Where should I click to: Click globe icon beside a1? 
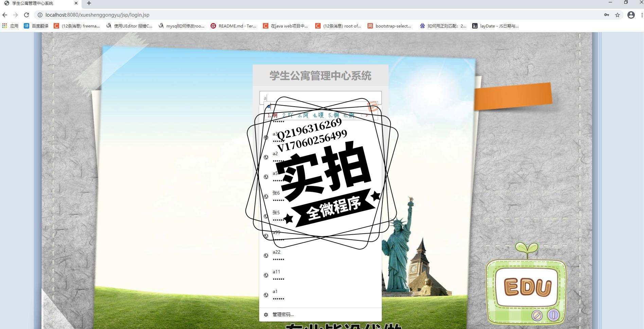pyautogui.click(x=266, y=295)
